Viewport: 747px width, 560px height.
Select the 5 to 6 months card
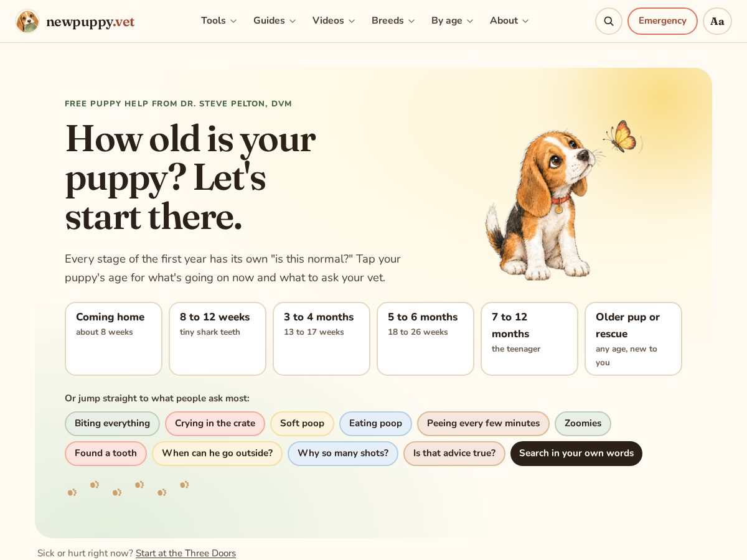point(425,338)
